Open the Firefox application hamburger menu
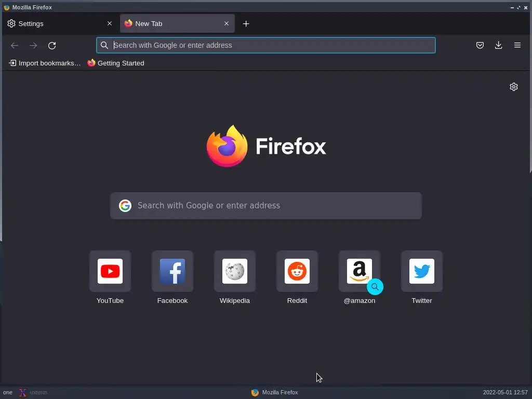Viewport: 532px width, 399px height. point(517,45)
